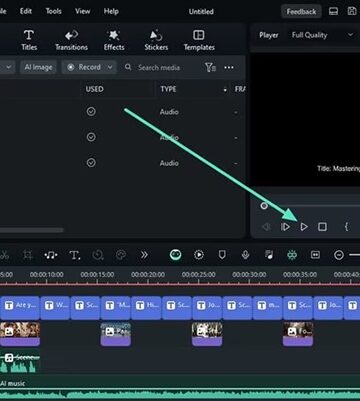Viewport: 360px width, 401px height.
Task: Zoom out the timeline with minus icon
Action: coord(339,255)
